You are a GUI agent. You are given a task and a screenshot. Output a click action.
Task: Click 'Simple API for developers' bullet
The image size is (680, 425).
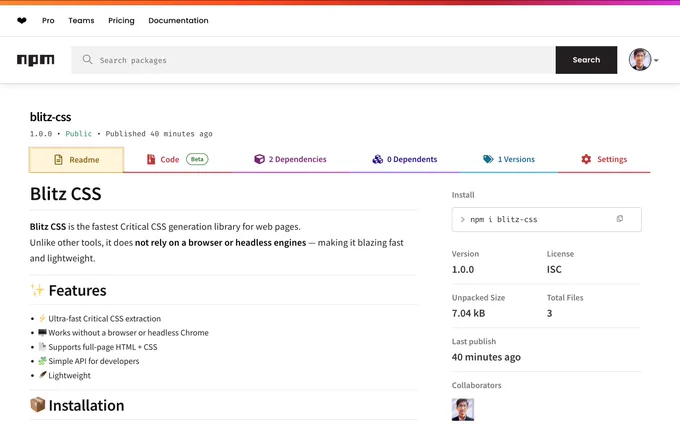click(94, 361)
